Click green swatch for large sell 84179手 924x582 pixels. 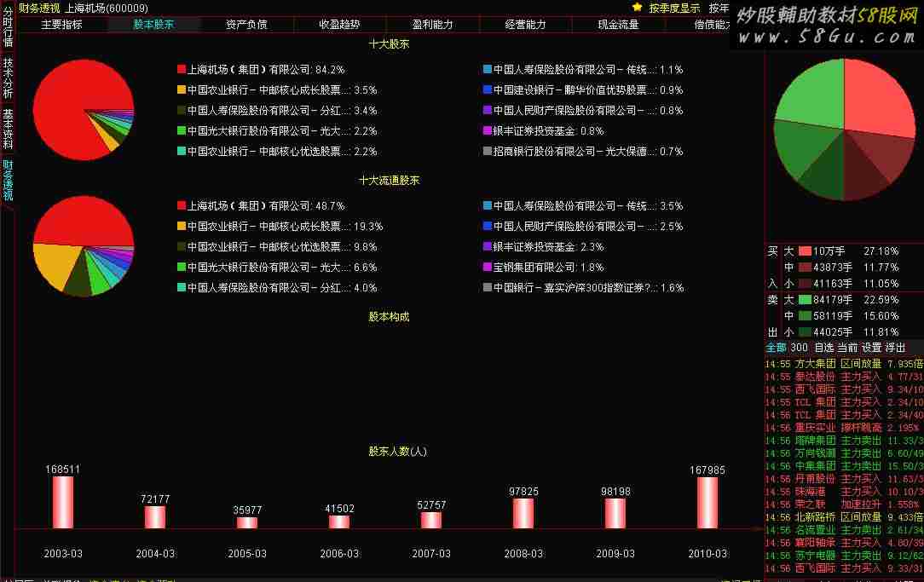[x=805, y=300]
